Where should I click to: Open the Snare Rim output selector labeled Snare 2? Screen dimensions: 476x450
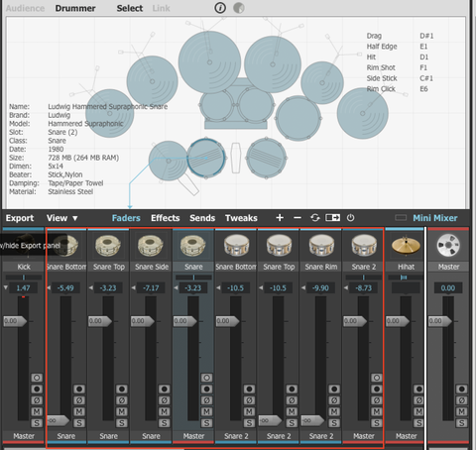point(321,436)
